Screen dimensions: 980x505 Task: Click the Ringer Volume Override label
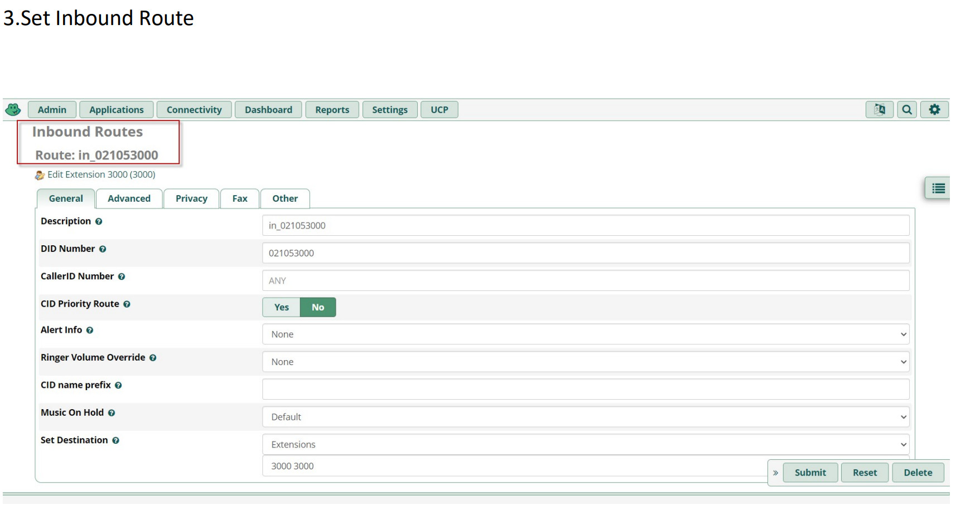[x=93, y=358]
